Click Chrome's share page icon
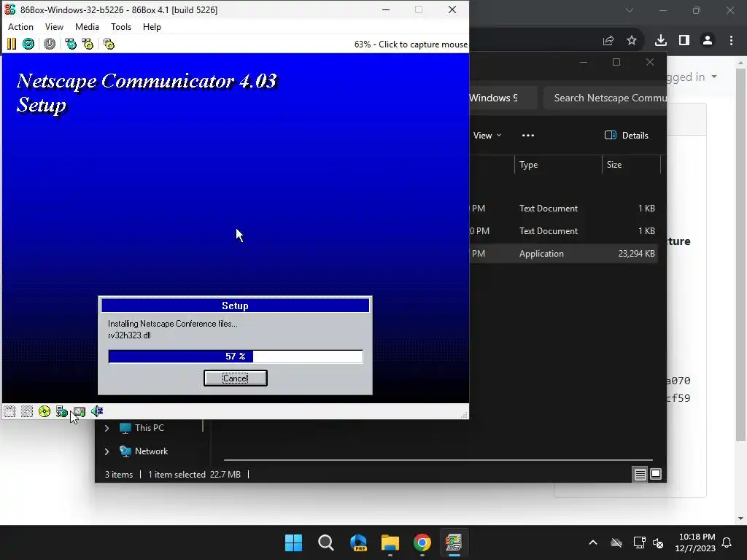This screenshot has width=747, height=560. click(x=608, y=41)
